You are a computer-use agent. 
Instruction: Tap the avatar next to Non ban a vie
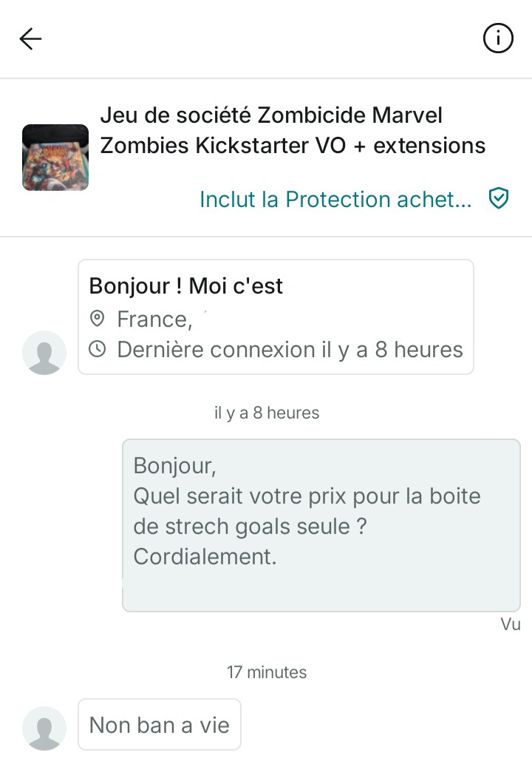(x=44, y=728)
